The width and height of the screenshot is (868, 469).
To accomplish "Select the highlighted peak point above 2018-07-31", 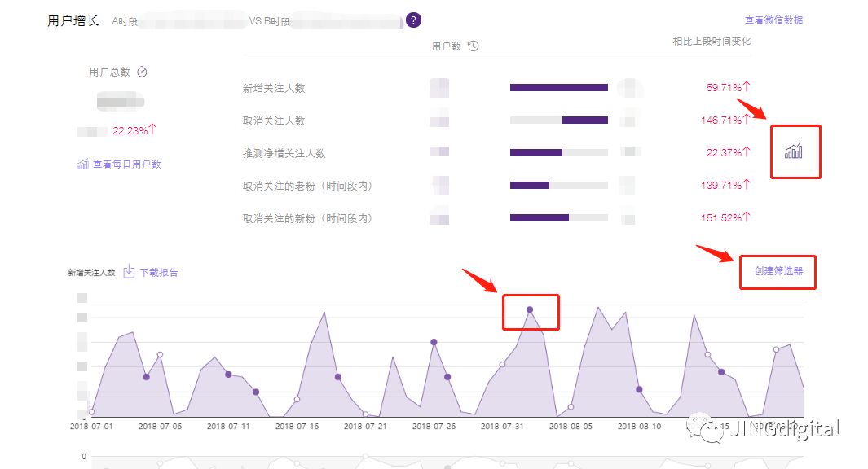I will pos(531,309).
